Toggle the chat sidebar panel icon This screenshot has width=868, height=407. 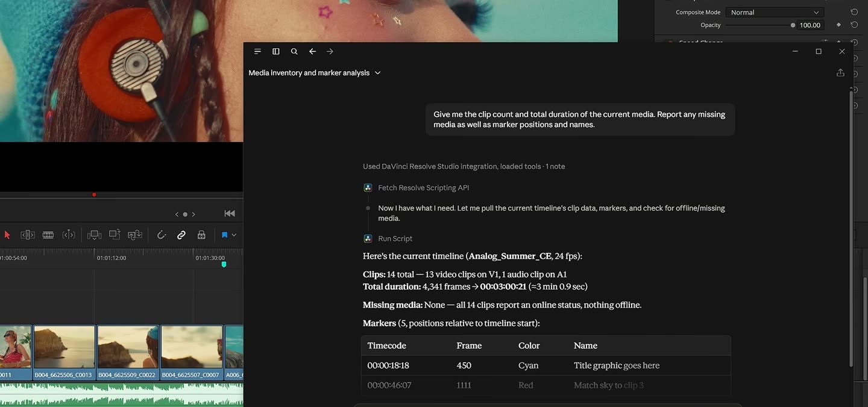(276, 52)
